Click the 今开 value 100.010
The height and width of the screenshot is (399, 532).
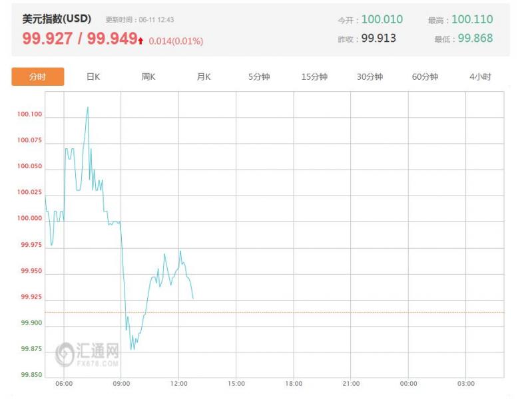click(382, 19)
